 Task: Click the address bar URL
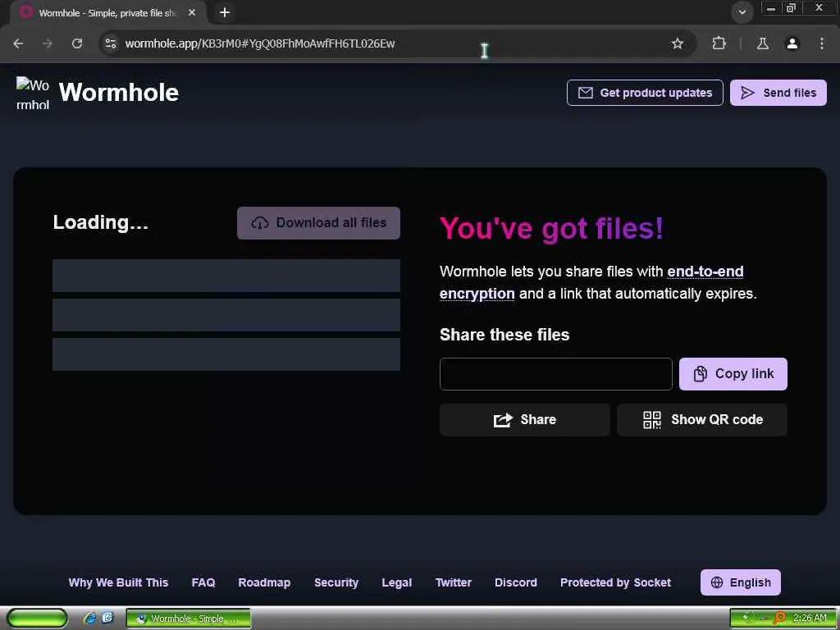pyautogui.click(x=260, y=43)
